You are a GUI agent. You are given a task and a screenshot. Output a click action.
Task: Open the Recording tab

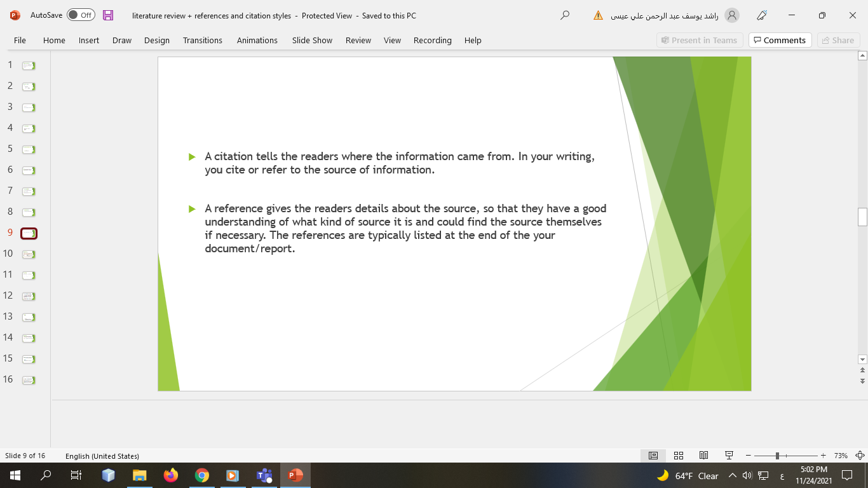[432, 40]
